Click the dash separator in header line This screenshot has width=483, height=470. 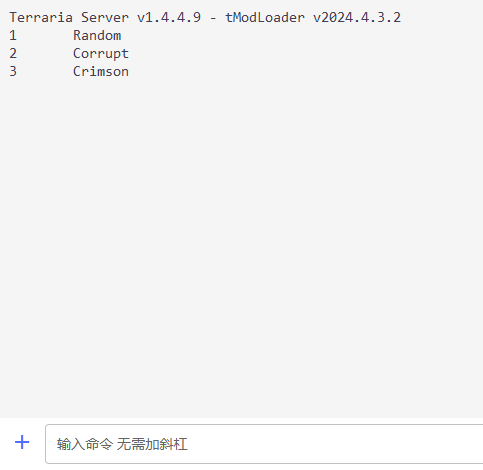tap(213, 18)
